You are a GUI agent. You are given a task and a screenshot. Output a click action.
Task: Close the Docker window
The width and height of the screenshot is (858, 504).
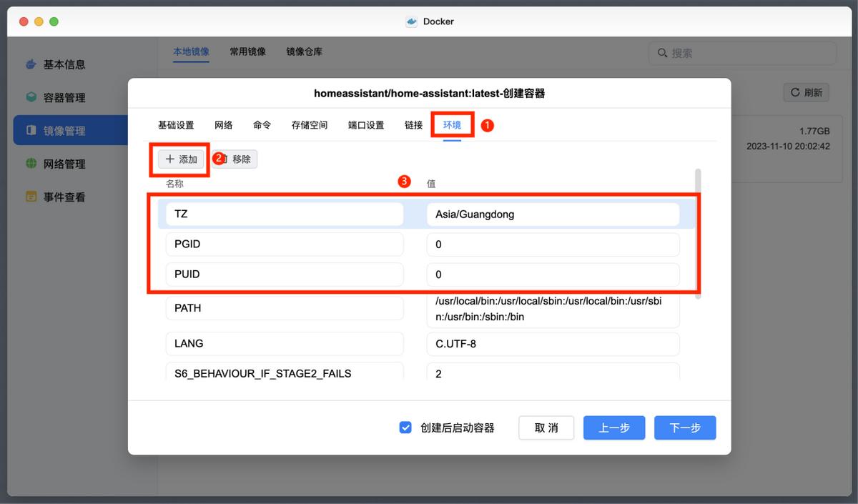(24, 21)
